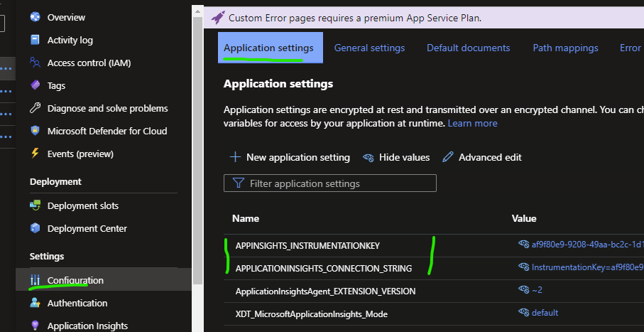Open the Learn more link
This screenshot has height=332, width=644.
click(472, 123)
